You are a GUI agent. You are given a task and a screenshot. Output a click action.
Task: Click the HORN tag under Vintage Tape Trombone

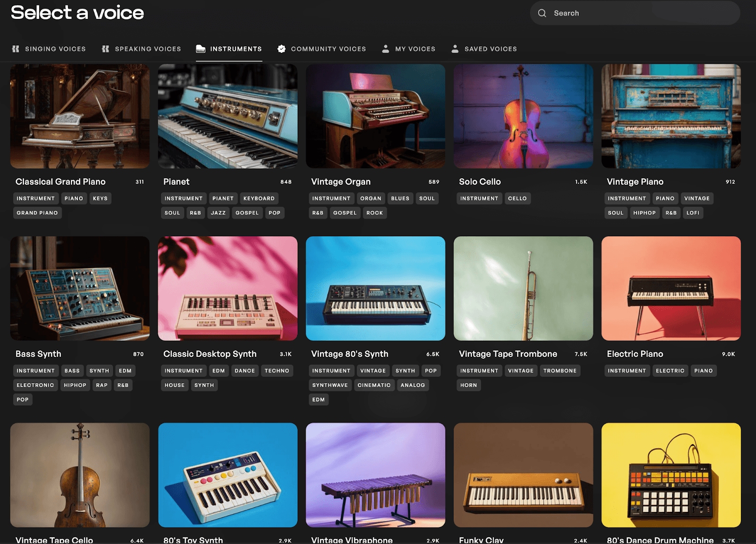(x=468, y=385)
